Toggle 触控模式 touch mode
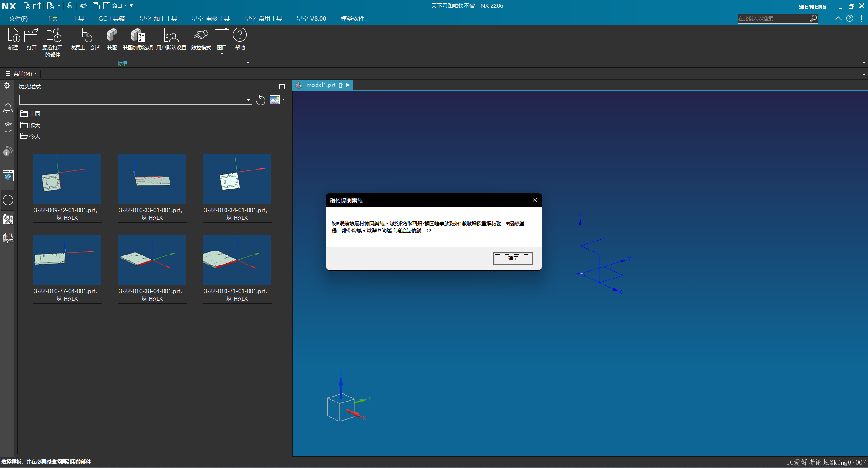The image size is (868, 468). pos(201,39)
